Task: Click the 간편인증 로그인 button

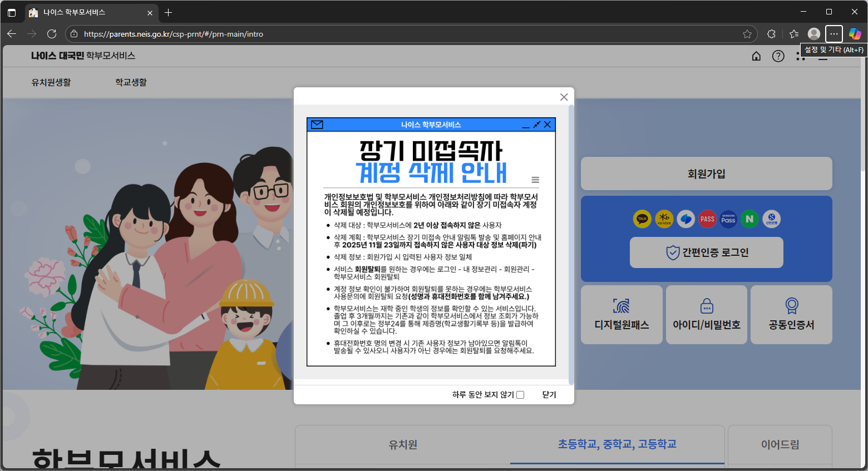Action: click(706, 252)
